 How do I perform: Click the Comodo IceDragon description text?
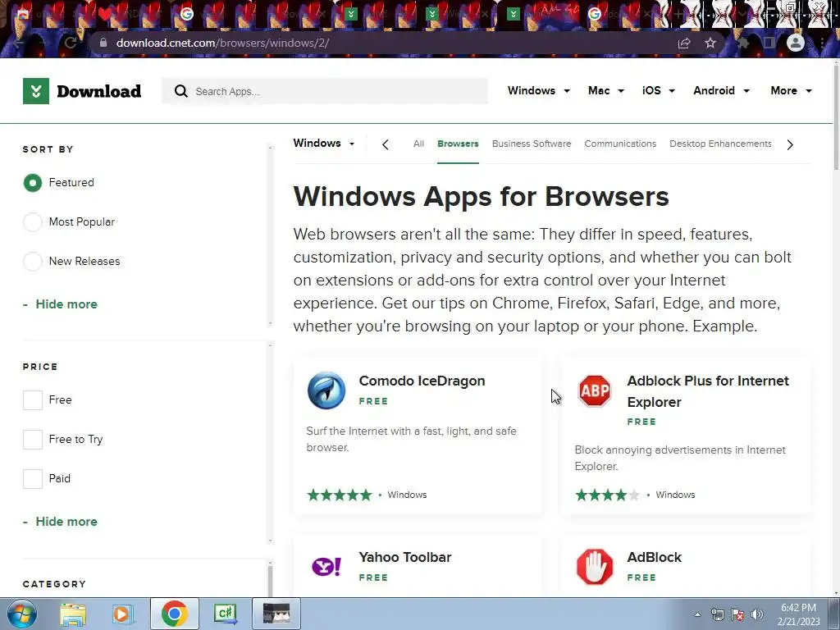click(412, 440)
